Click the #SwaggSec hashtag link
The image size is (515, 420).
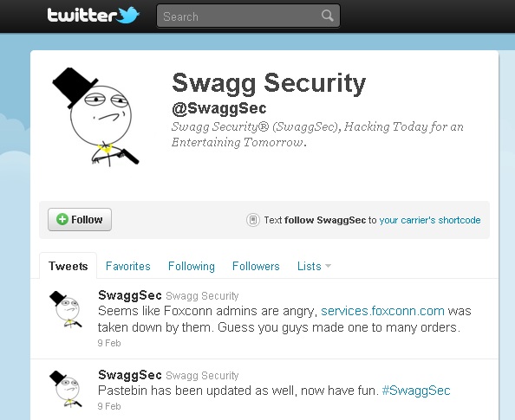[416, 391]
